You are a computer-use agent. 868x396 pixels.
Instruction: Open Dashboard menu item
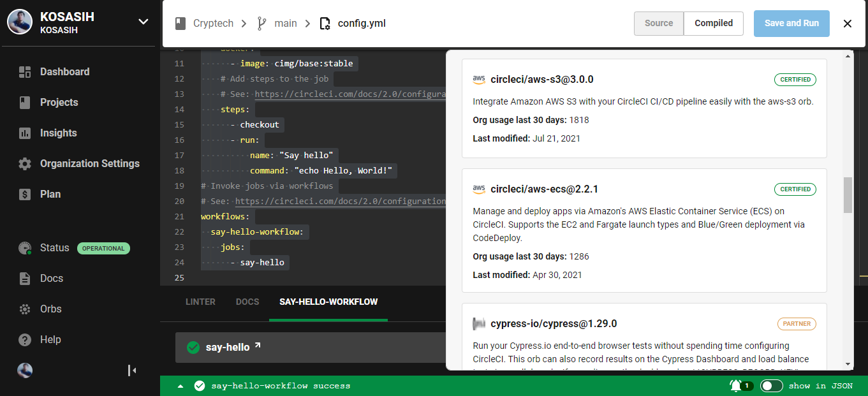pos(64,72)
